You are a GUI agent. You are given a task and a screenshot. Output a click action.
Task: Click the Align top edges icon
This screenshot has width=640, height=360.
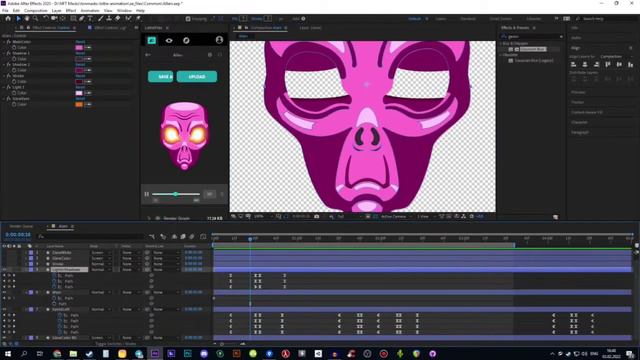point(608,64)
